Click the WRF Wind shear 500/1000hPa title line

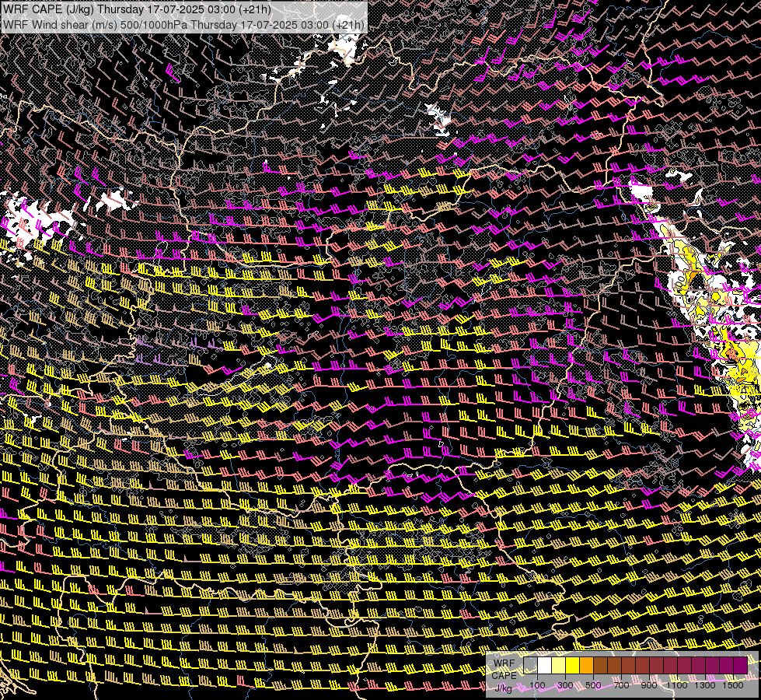pos(183,25)
